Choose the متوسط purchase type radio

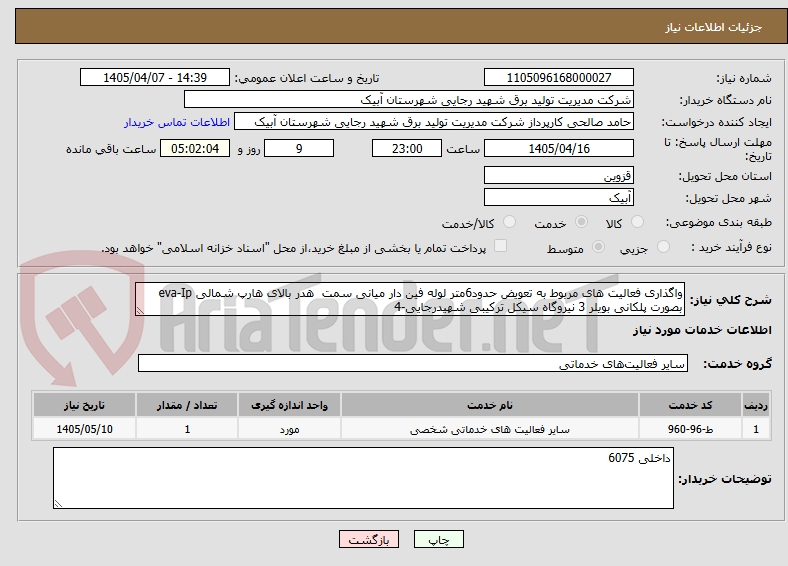(599, 247)
